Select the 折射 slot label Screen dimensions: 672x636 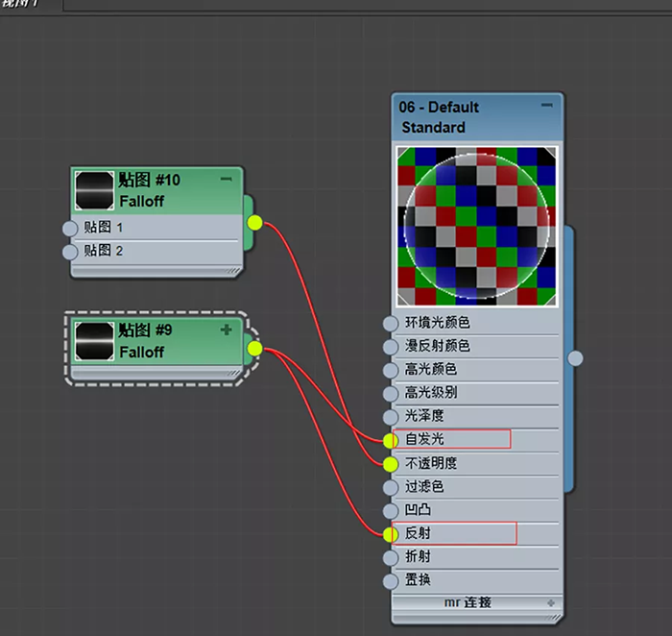(418, 556)
